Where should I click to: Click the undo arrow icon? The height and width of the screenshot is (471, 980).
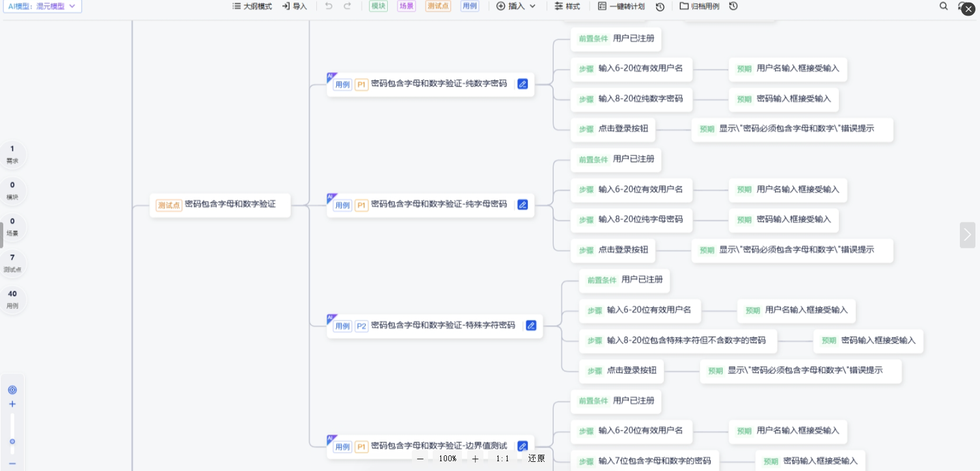329,6
